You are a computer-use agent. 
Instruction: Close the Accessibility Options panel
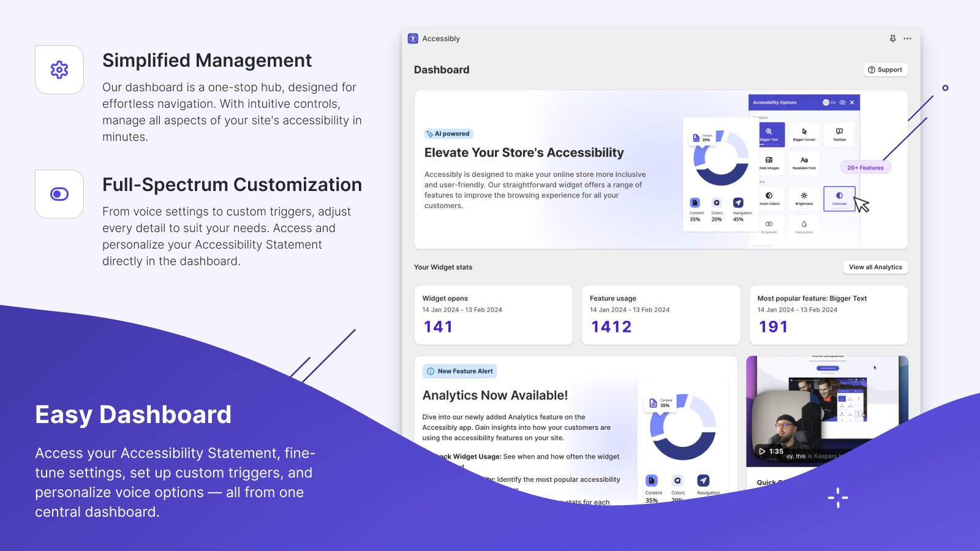tap(852, 102)
